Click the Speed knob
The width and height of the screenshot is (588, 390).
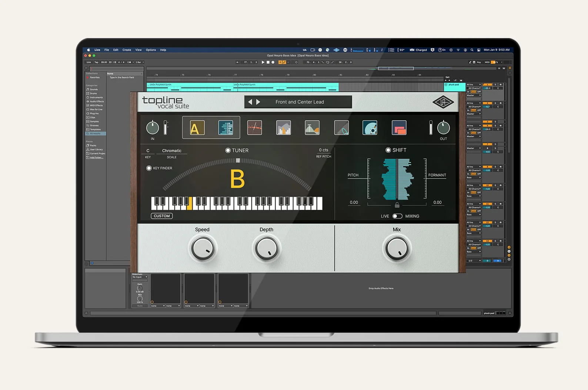pos(202,248)
